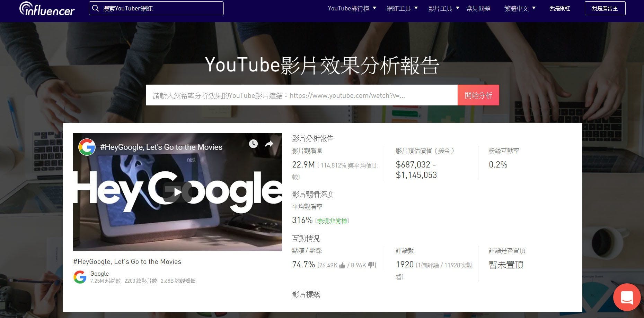Image resolution: width=644 pixels, height=318 pixels.
Task: Click the 我是廣告主 button
Action: (605, 8)
